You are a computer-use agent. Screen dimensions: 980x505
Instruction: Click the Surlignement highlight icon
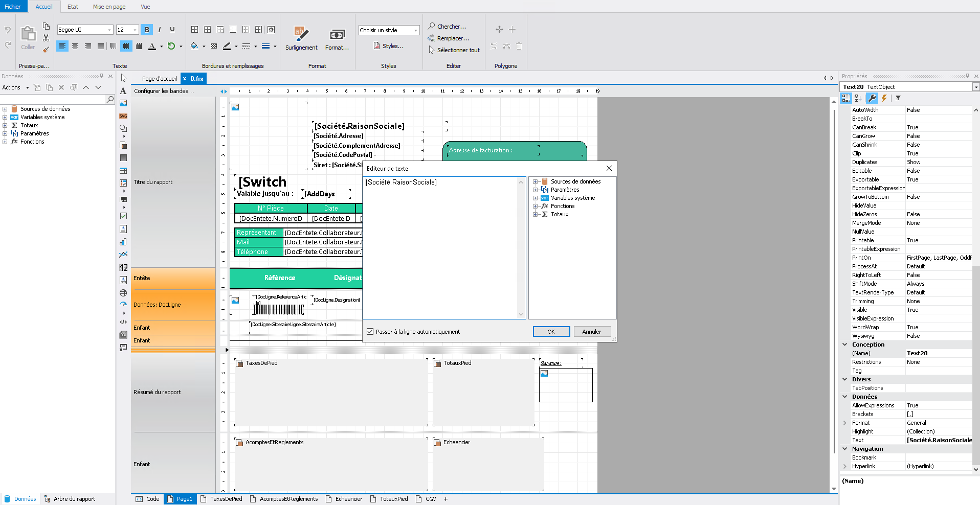(x=301, y=35)
